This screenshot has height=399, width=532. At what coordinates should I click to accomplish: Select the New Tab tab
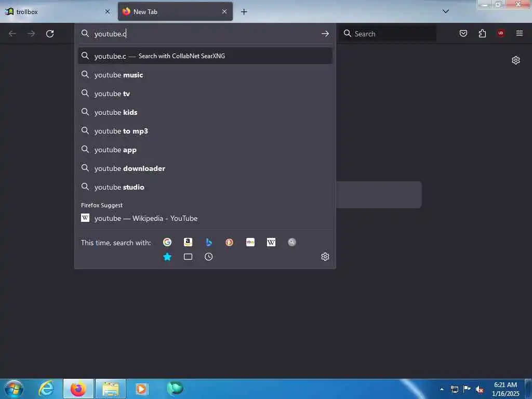click(175, 11)
